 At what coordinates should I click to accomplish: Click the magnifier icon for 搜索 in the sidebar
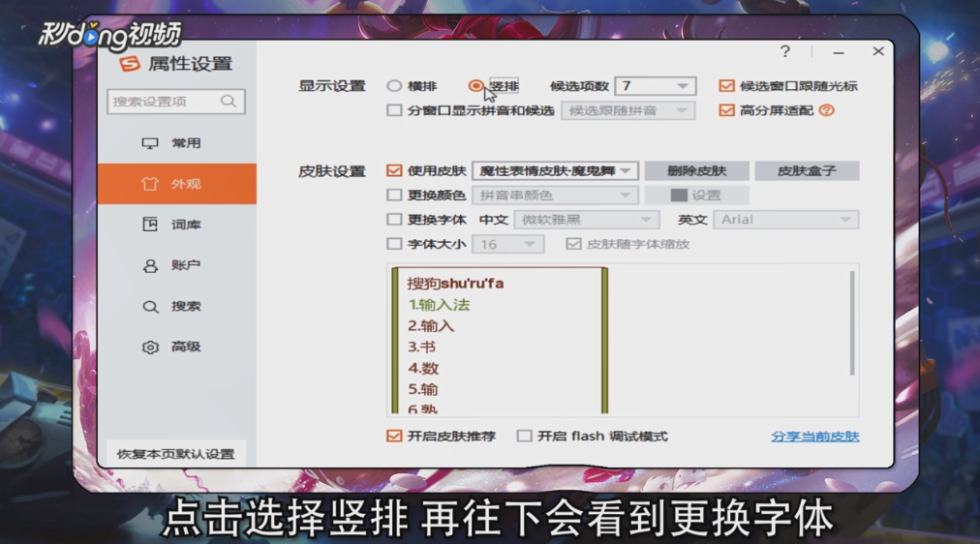click(x=150, y=307)
